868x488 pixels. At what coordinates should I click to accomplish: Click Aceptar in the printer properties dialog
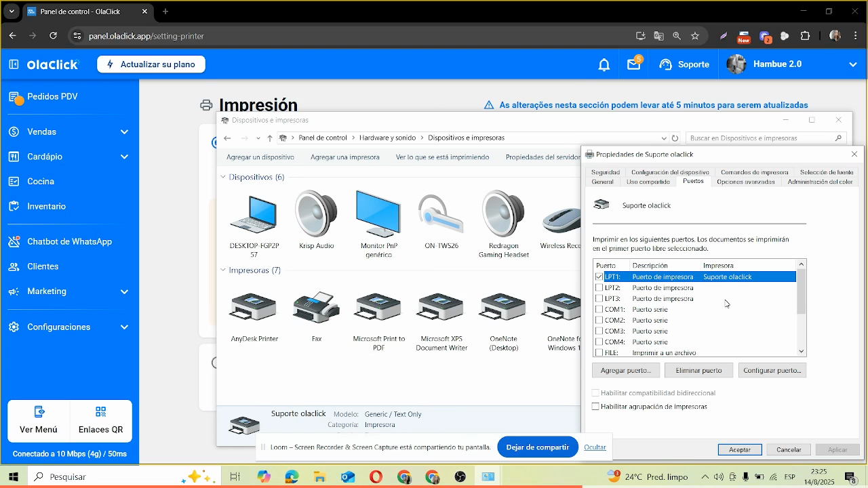click(x=740, y=449)
